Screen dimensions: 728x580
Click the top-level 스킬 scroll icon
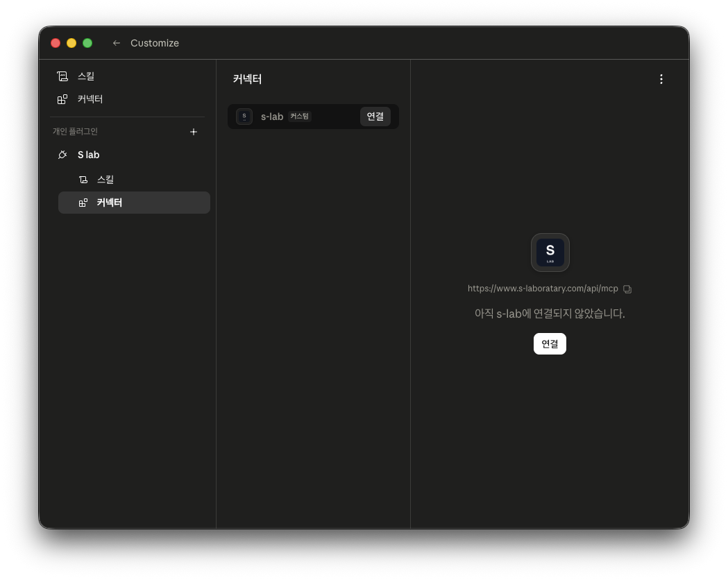pyautogui.click(x=62, y=76)
